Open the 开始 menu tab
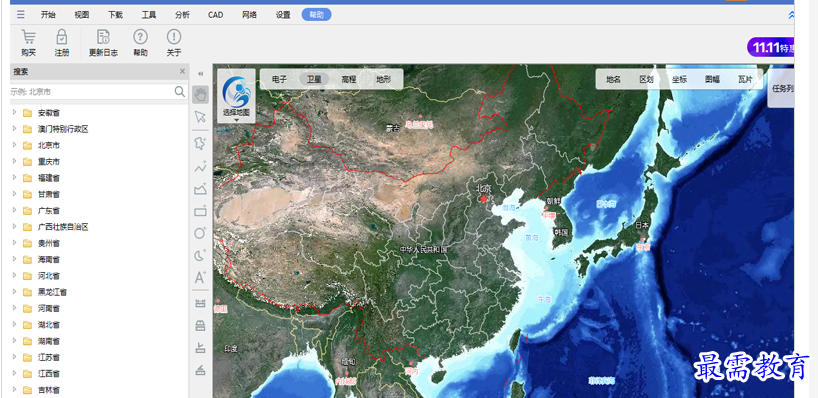The height and width of the screenshot is (398, 818). click(48, 15)
